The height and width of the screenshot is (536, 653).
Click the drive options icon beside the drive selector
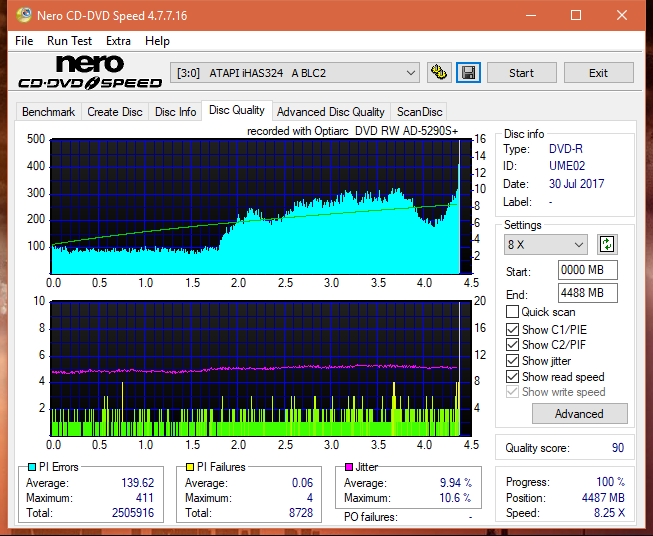(439, 73)
